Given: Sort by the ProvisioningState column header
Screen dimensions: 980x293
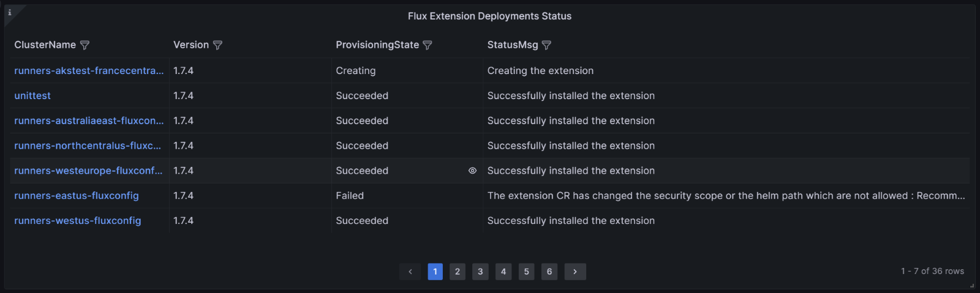Looking at the screenshot, I should click(377, 45).
